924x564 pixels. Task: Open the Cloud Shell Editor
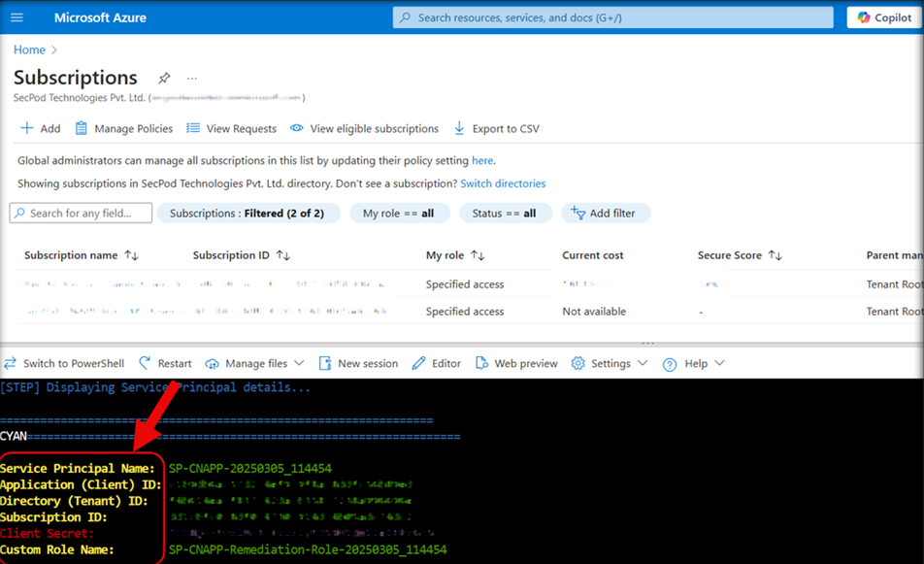pyautogui.click(x=437, y=363)
